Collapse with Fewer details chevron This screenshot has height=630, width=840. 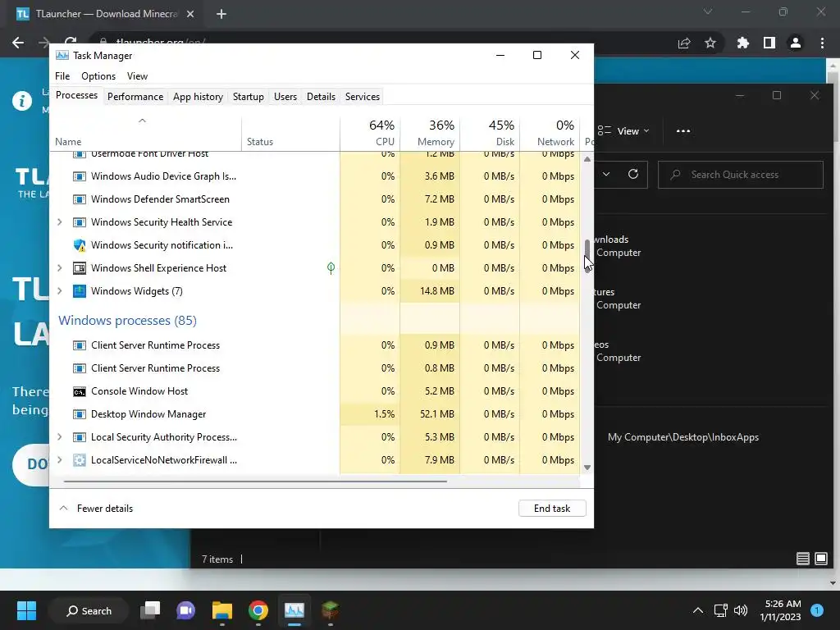coord(63,508)
